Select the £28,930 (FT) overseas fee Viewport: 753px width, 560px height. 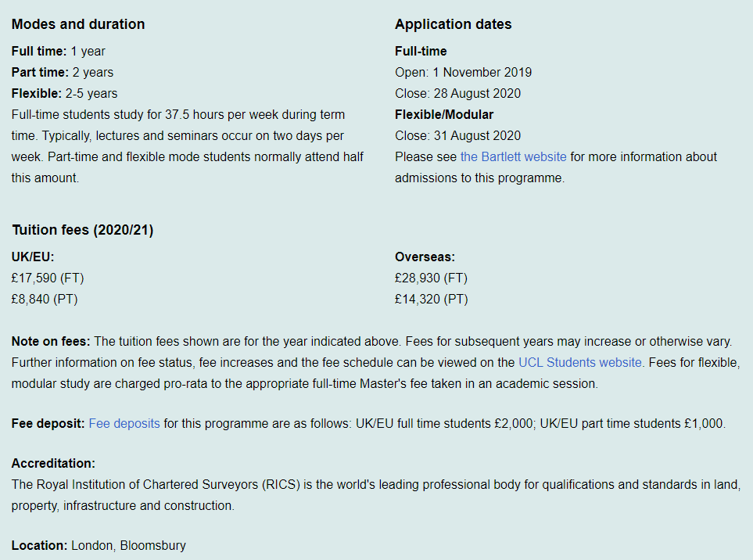point(432,278)
